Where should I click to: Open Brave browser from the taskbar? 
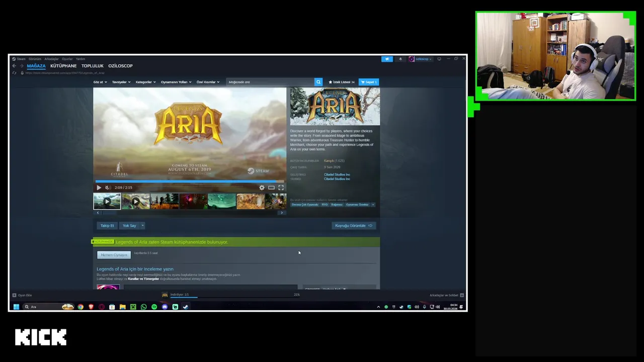91,307
